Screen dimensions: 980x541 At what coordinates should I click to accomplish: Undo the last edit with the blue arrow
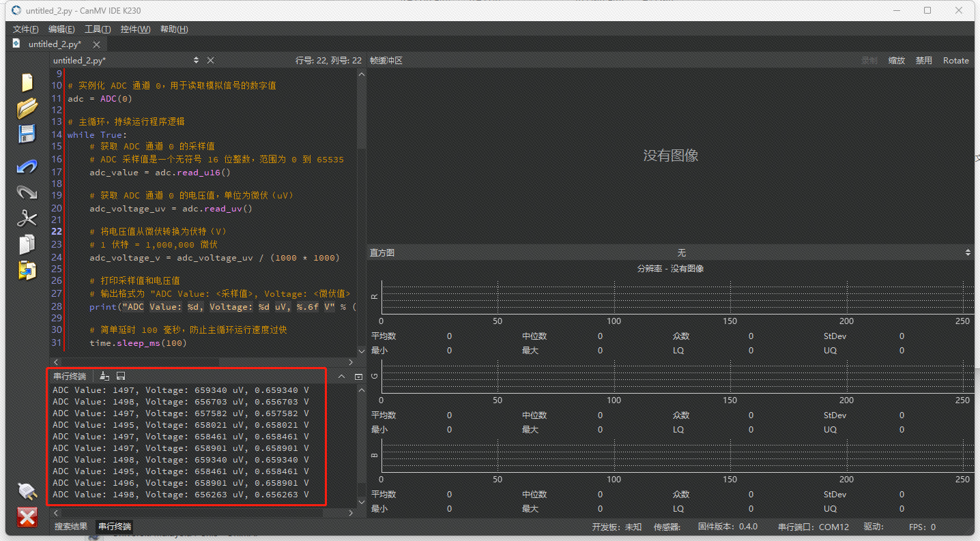(x=27, y=166)
